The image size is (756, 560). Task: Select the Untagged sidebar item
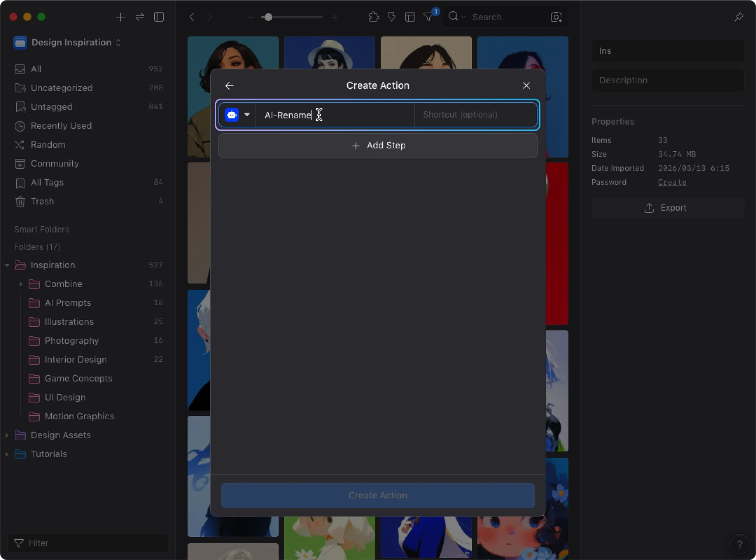point(51,107)
